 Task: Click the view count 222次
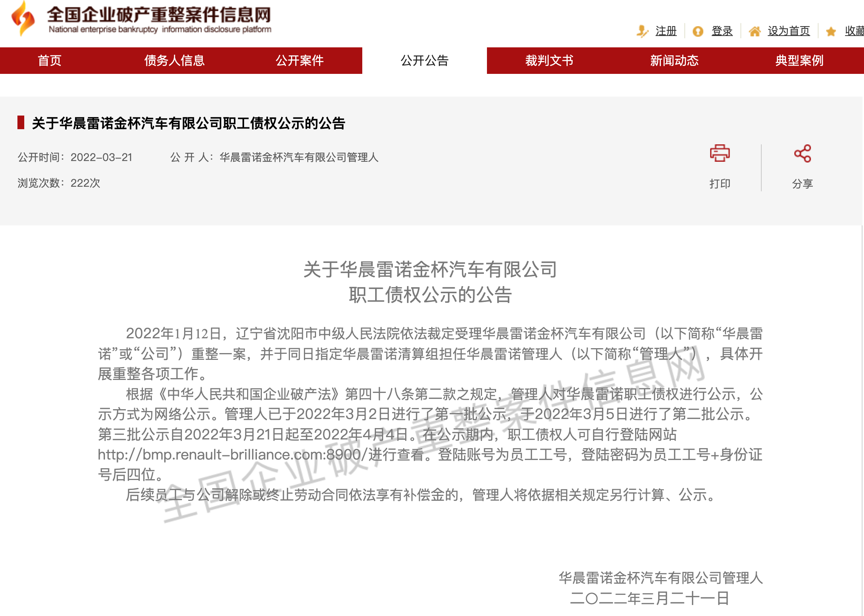(85, 183)
